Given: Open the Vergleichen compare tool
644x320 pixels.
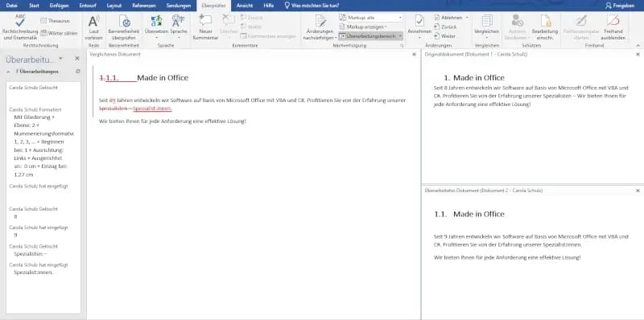Looking at the screenshot, I should point(487,27).
